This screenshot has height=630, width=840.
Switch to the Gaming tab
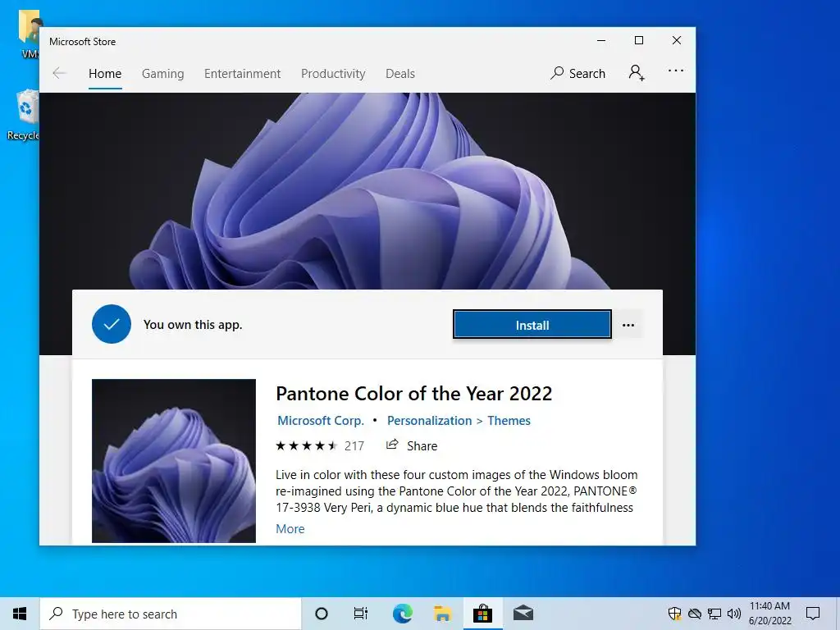click(163, 73)
